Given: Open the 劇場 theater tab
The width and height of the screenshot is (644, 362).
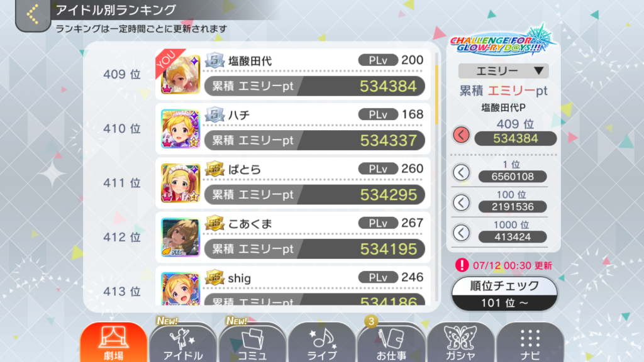Looking at the screenshot, I should coord(114,343).
